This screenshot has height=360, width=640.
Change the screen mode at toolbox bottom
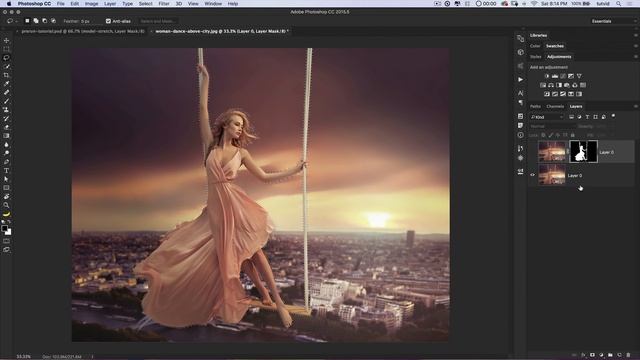pyautogui.click(x=6, y=249)
